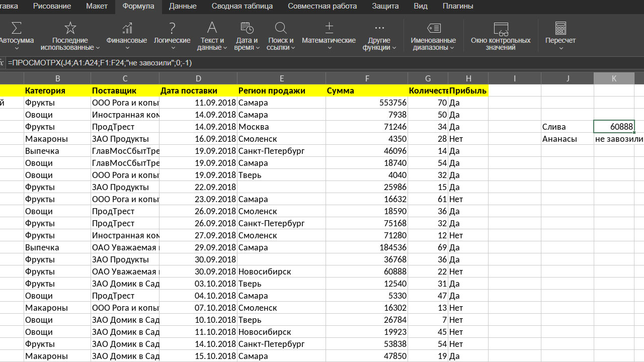
Task: Click the Logical functions question mark icon
Action: pyautogui.click(x=172, y=28)
